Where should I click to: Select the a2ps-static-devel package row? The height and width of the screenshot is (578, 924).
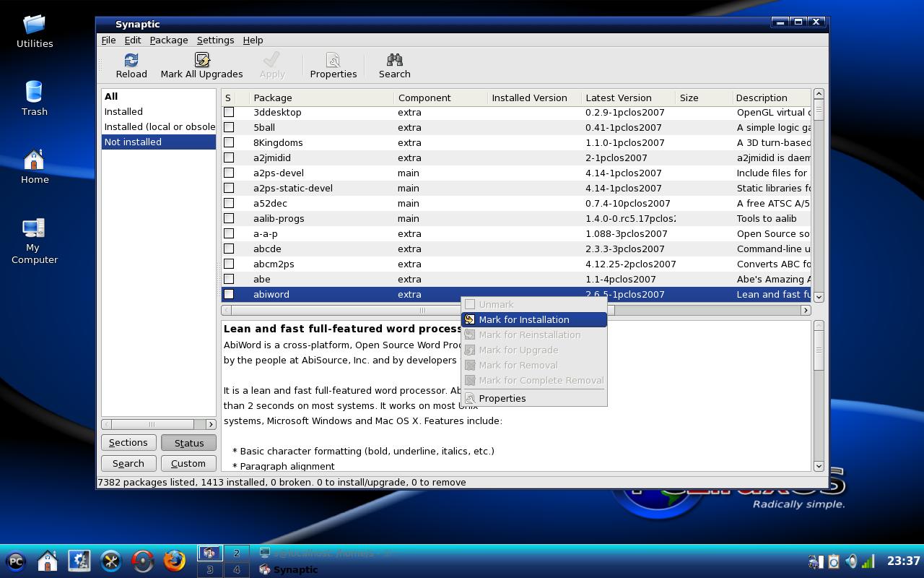point(516,188)
